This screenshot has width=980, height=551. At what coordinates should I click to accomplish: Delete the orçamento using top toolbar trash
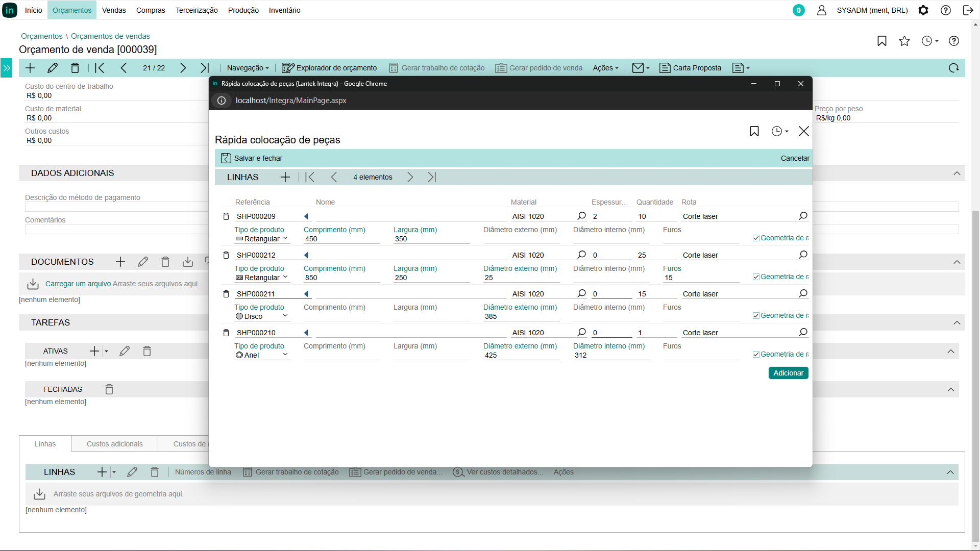coord(75,68)
